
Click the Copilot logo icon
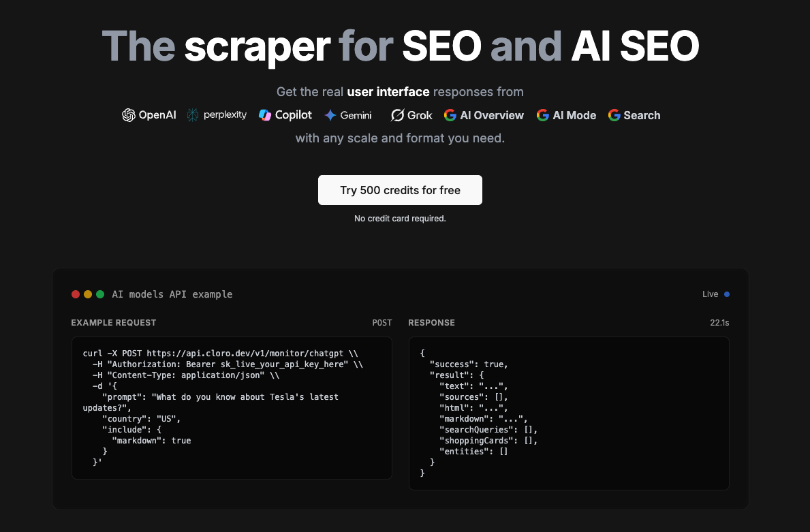click(265, 115)
